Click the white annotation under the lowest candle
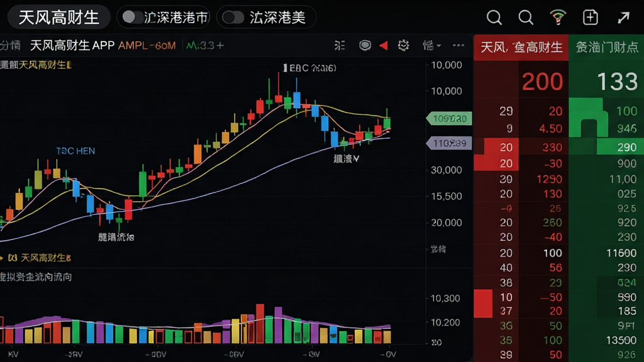This screenshot has width=644, height=362. coord(116,237)
